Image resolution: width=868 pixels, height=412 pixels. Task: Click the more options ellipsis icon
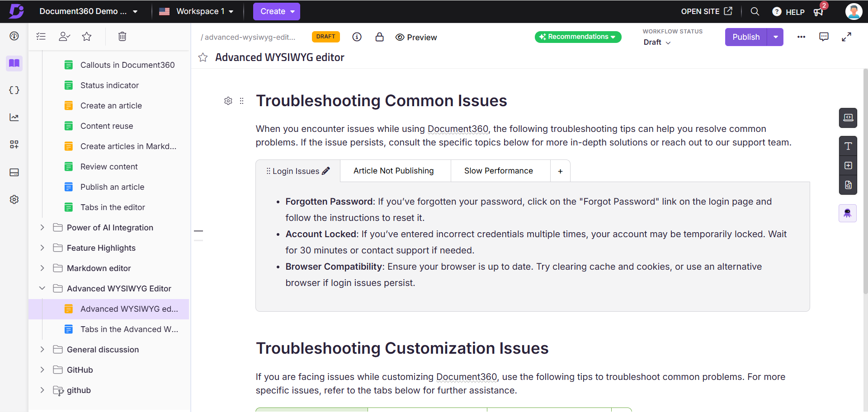coord(802,37)
